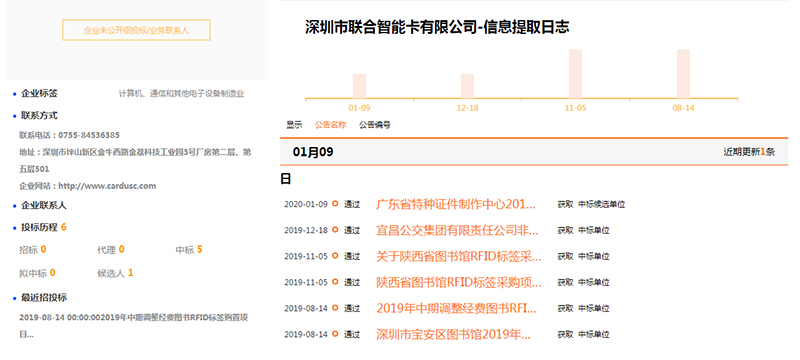Select the 公告名称 display tab
The image size is (800, 360).
[x=331, y=124]
